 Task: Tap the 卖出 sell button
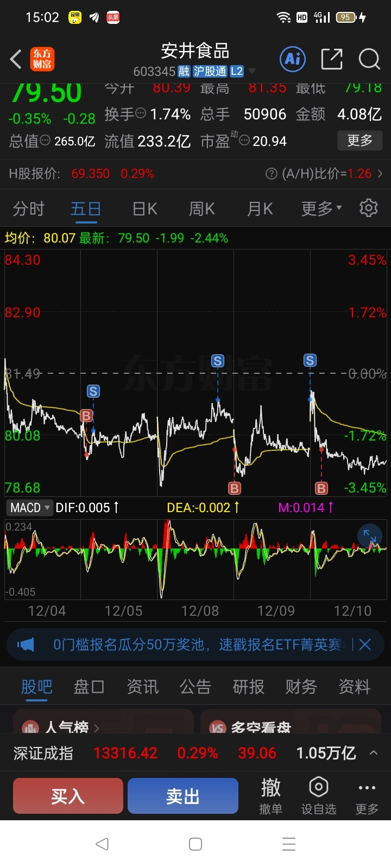(183, 796)
